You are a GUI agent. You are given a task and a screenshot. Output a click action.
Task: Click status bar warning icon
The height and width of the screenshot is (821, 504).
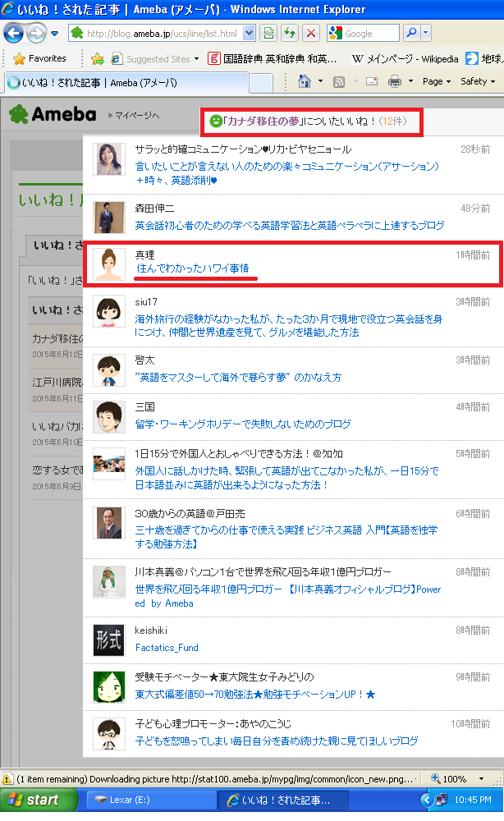click(7, 779)
